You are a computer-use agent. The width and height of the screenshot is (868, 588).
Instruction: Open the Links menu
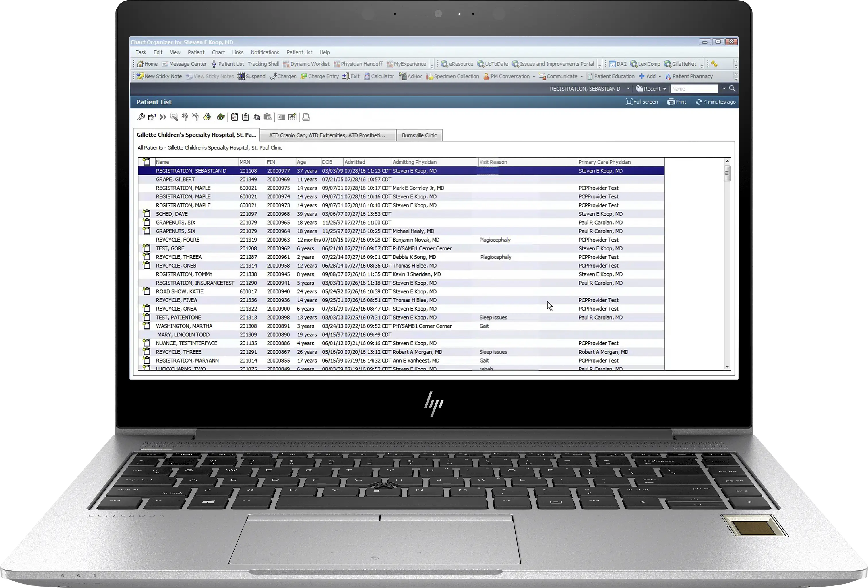pyautogui.click(x=238, y=52)
